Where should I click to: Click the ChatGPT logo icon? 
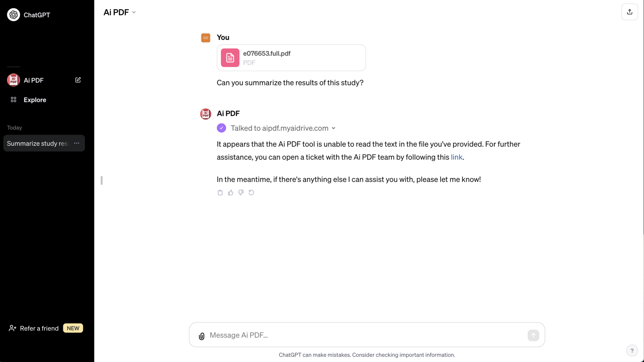click(x=14, y=15)
